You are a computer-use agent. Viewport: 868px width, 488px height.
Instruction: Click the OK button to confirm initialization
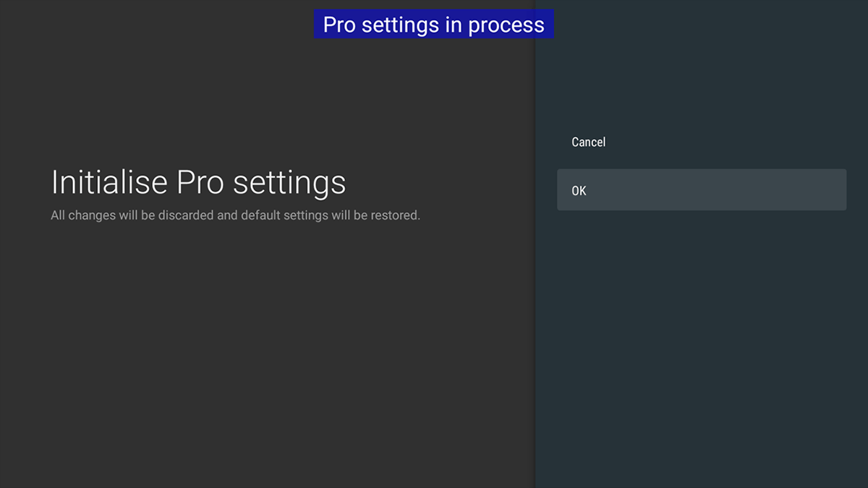pyautogui.click(x=702, y=190)
